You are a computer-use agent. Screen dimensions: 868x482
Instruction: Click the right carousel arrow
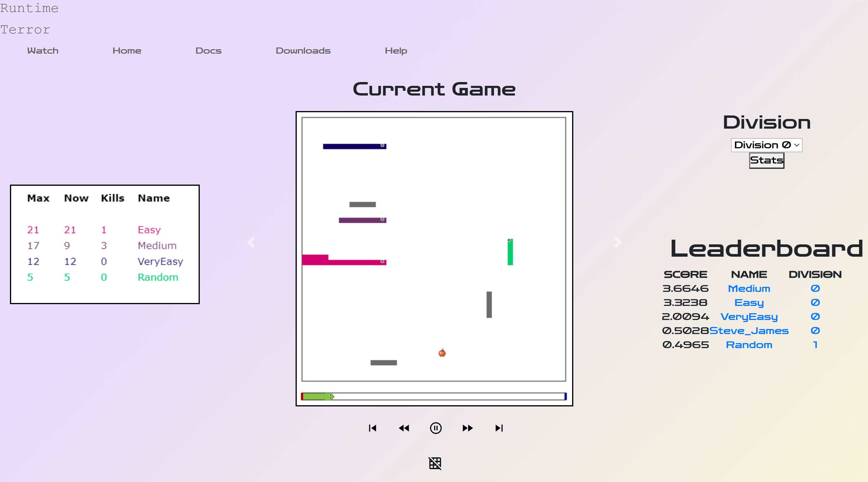pos(617,242)
